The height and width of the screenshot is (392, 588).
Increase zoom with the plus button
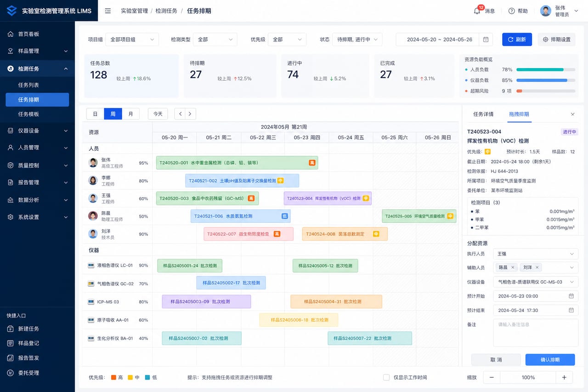[564, 377]
